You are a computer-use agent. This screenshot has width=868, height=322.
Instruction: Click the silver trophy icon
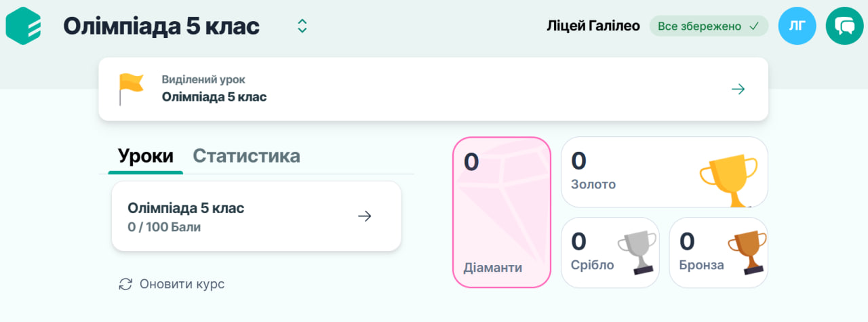(637, 251)
